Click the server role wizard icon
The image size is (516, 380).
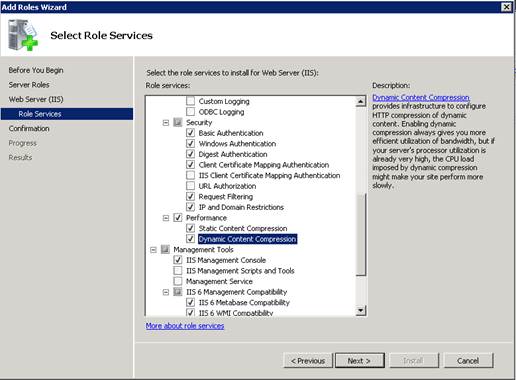(23, 35)
